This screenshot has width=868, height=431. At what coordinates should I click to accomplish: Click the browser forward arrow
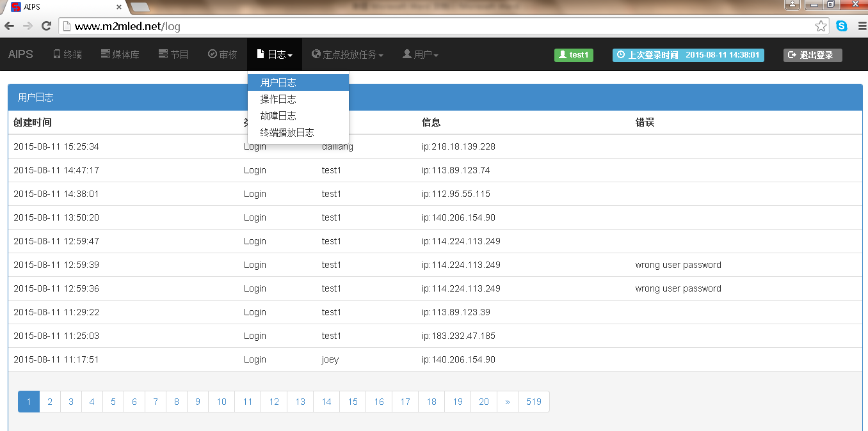coord(28,26)
